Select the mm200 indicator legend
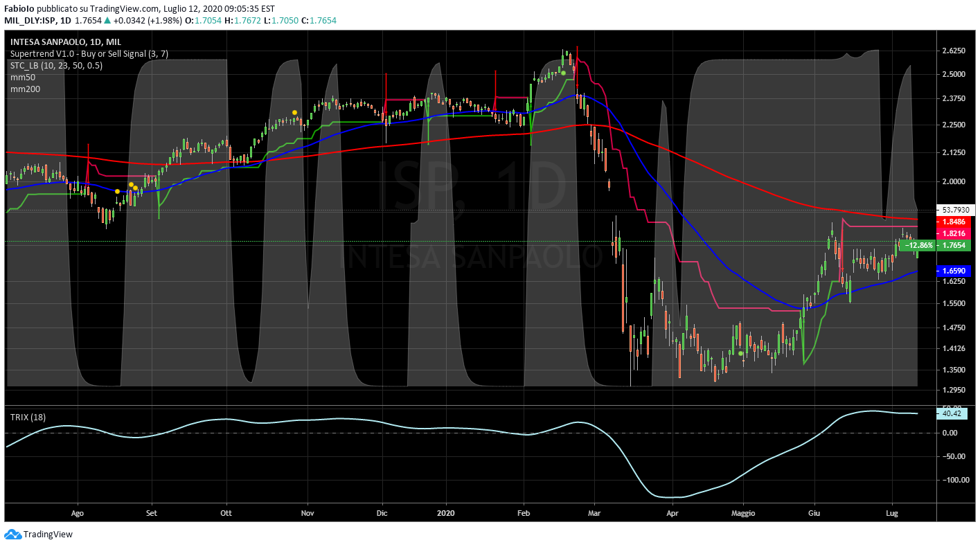 click(x=25, y=89)
